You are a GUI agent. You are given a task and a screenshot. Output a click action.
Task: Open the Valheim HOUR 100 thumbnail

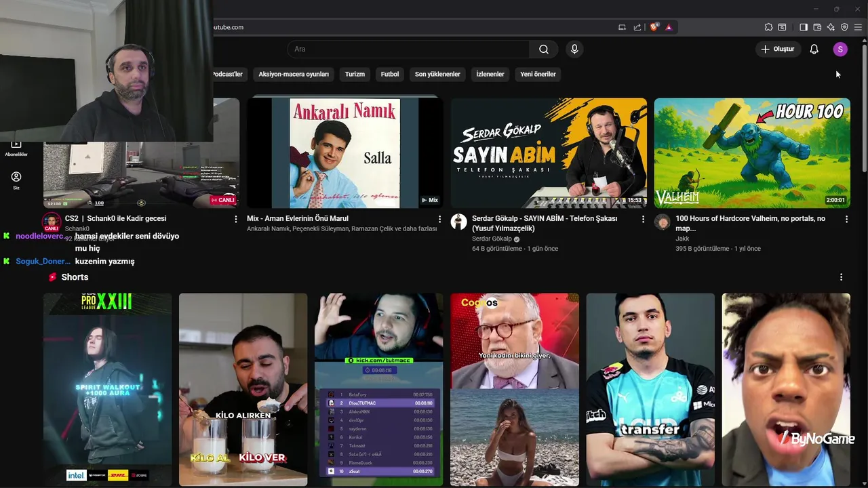click(752, 153)
